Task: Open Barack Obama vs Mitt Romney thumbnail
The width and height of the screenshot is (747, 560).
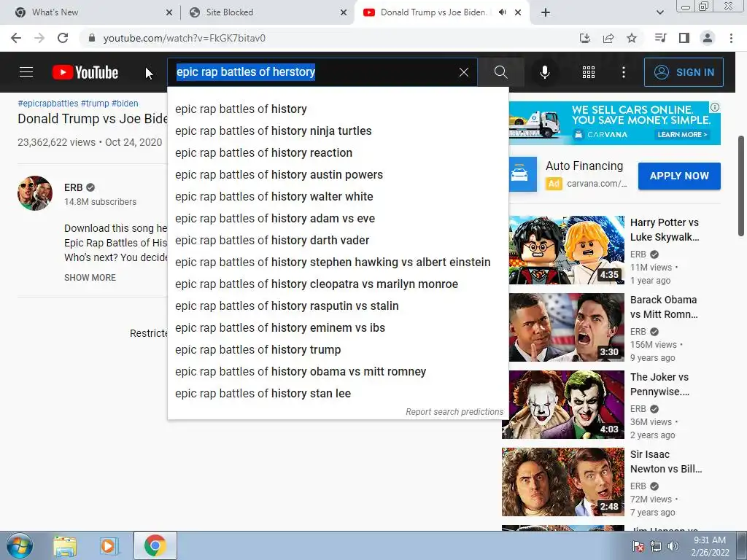Action: click(x=566, y=327)
